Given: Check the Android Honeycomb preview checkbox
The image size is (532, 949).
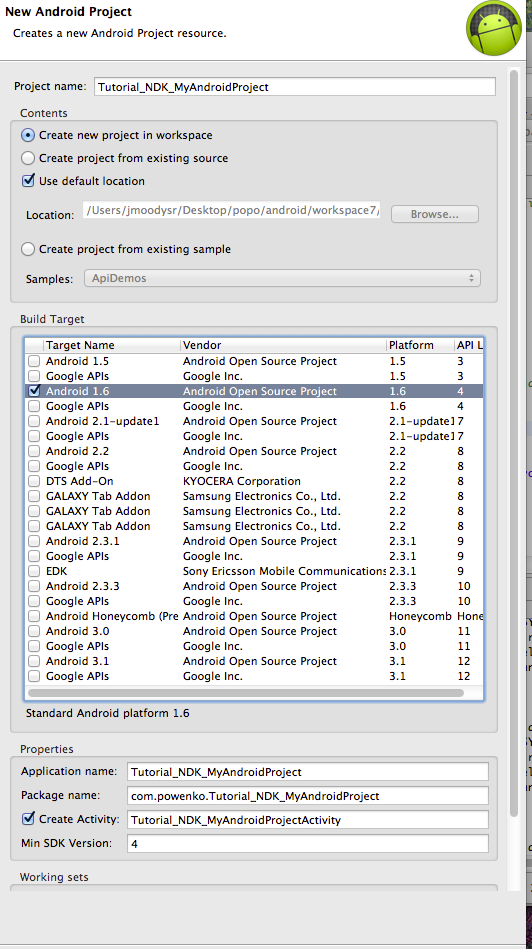Looking at the screenshot, I should coord(34,616).
